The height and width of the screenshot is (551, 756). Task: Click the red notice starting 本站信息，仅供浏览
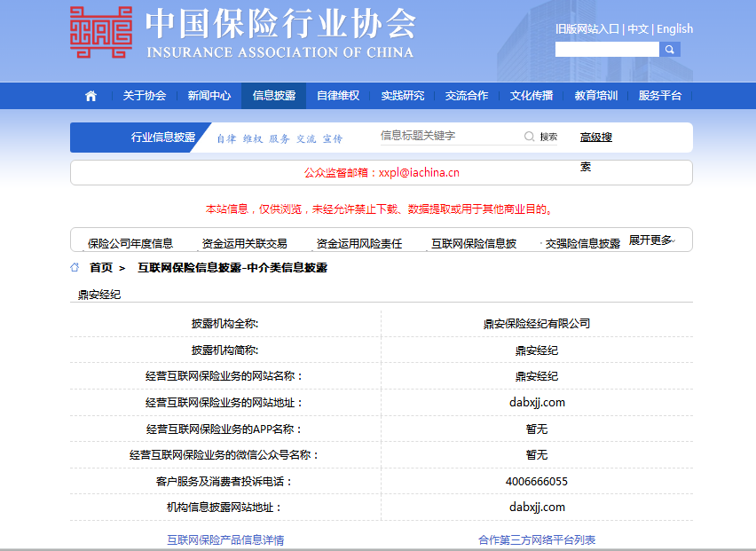[x=381, y=209]
